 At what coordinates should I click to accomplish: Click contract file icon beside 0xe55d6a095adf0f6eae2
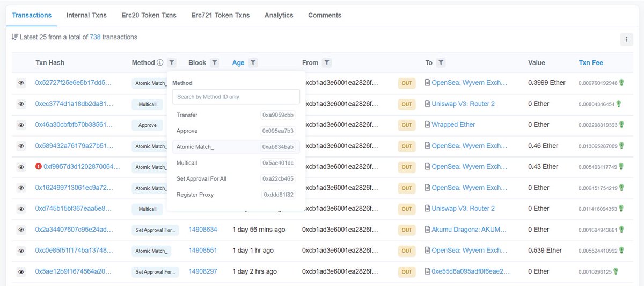click(x=428, y=271)
